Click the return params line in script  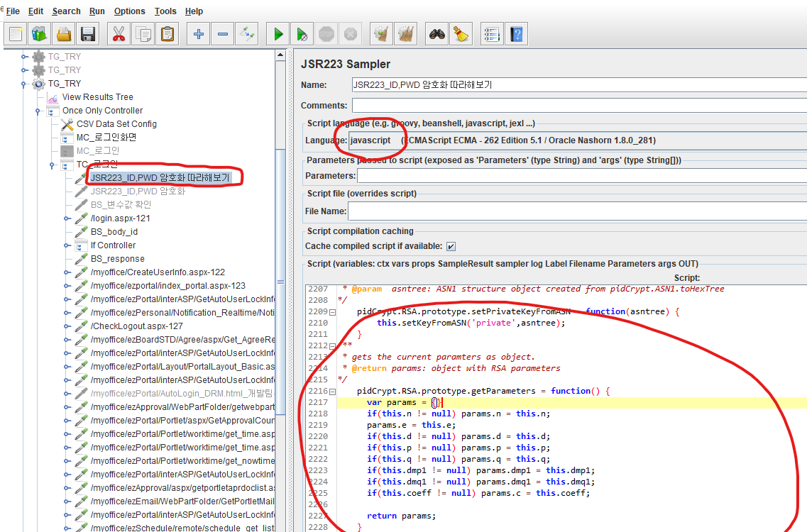401,516
